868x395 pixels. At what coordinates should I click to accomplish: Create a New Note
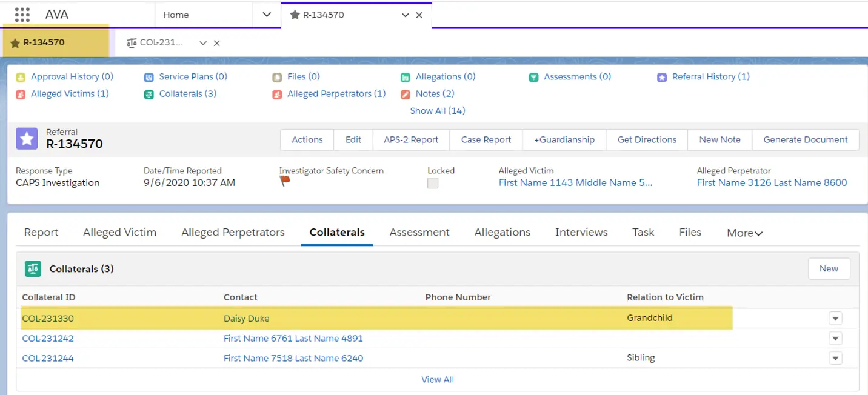pyautogui.click(x=719, y=139)
